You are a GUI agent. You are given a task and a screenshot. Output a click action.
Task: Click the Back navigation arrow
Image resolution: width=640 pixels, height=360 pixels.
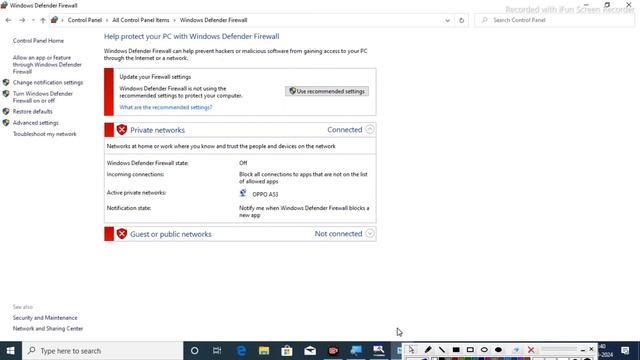(9, 20)
